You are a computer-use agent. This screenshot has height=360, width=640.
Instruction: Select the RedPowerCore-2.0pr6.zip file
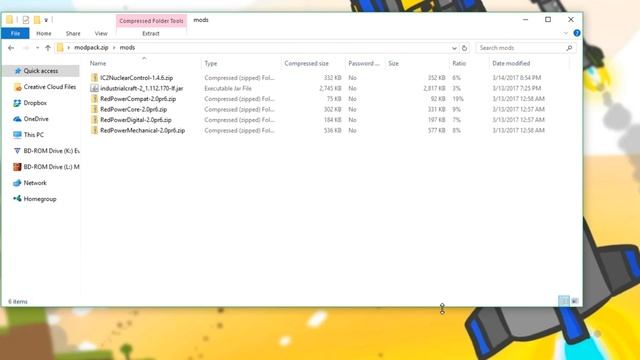point(133,109)
